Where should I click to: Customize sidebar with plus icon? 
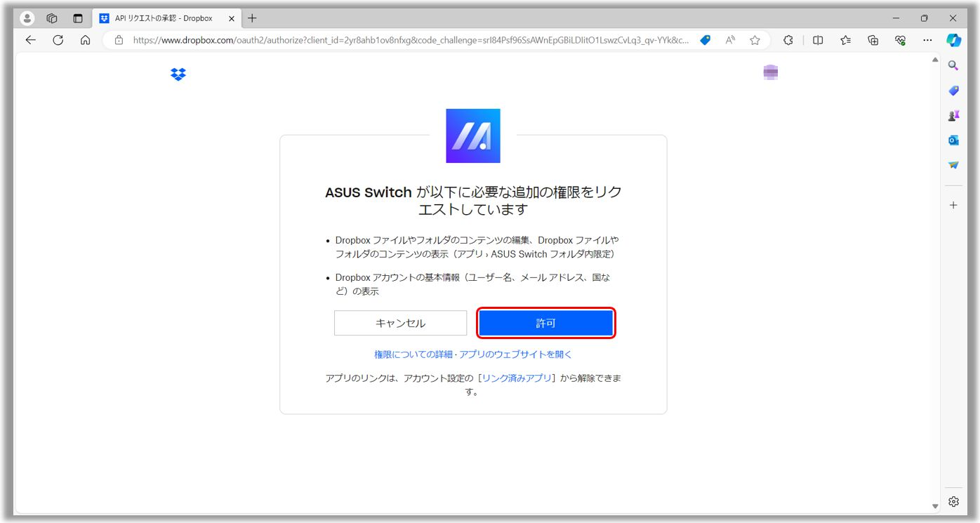pos(953,205)
